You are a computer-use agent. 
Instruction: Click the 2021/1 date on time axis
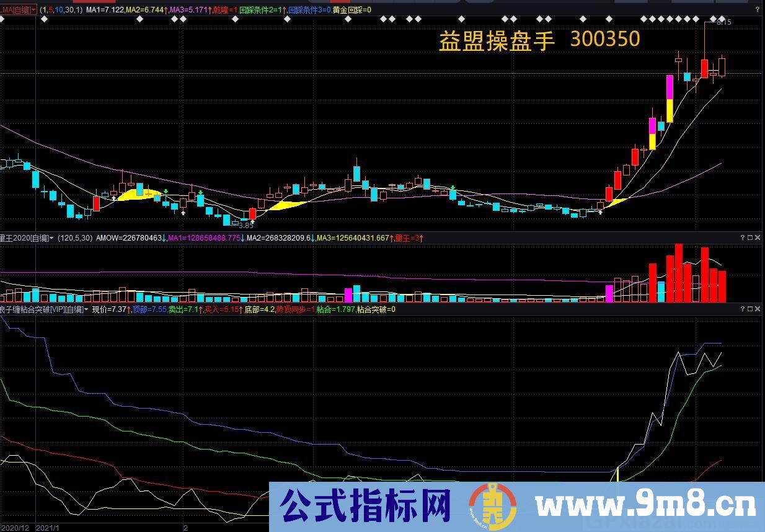point(48,528)
